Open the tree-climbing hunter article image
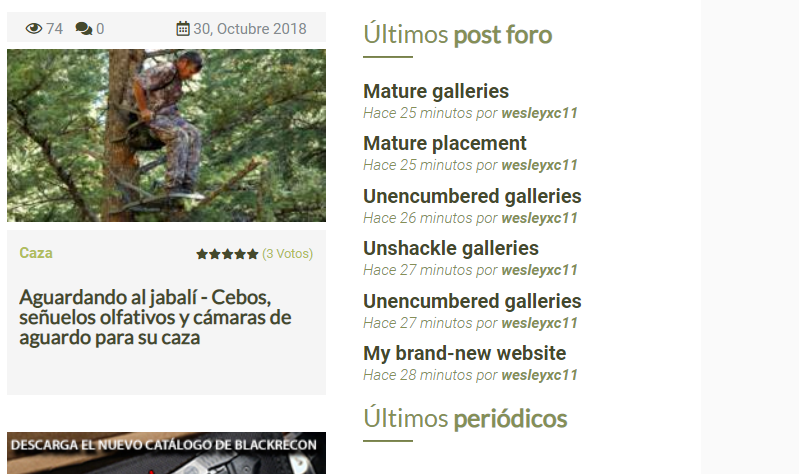The image size is (799, 474). 166,135
